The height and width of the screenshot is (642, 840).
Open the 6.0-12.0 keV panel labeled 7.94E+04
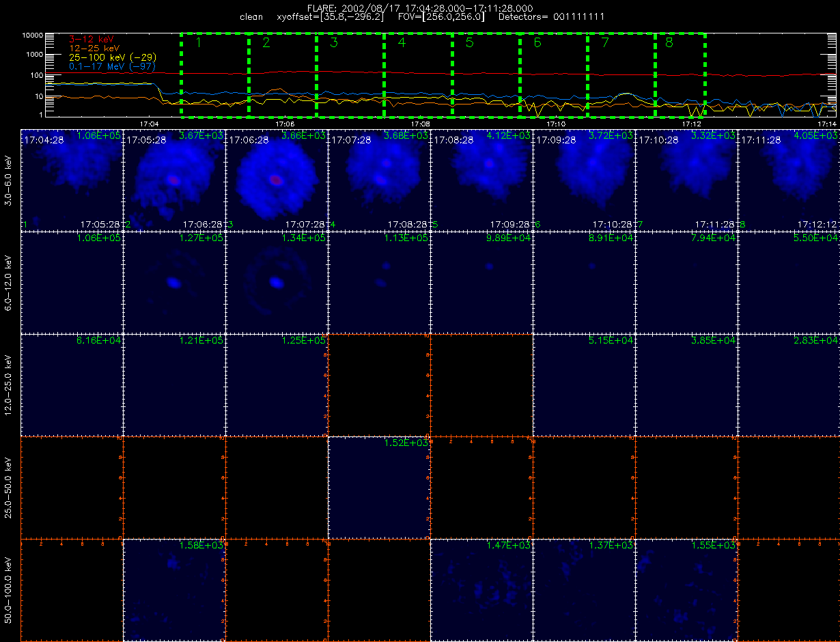click(686, 282)
